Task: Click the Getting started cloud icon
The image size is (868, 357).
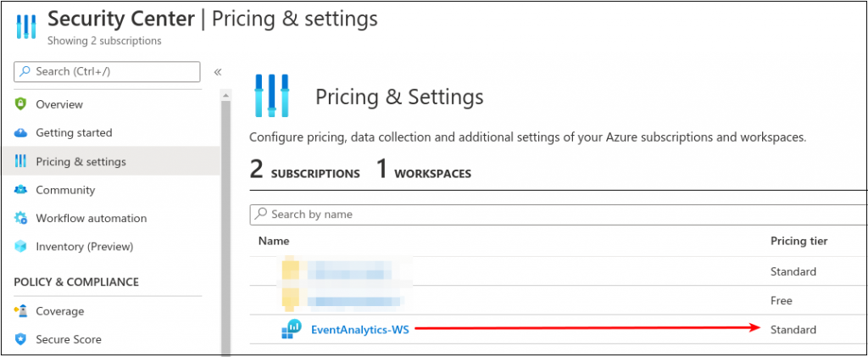Action: coord(21,133)
